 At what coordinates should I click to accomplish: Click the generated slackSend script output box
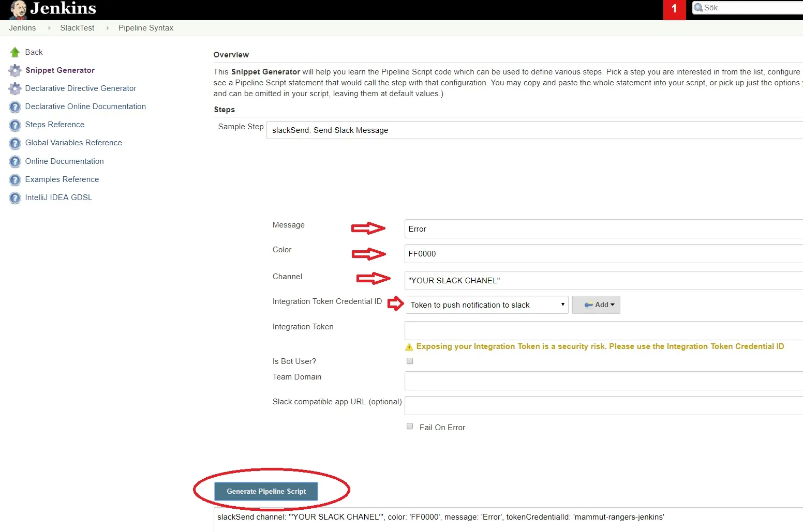click(x=508, y=520)
